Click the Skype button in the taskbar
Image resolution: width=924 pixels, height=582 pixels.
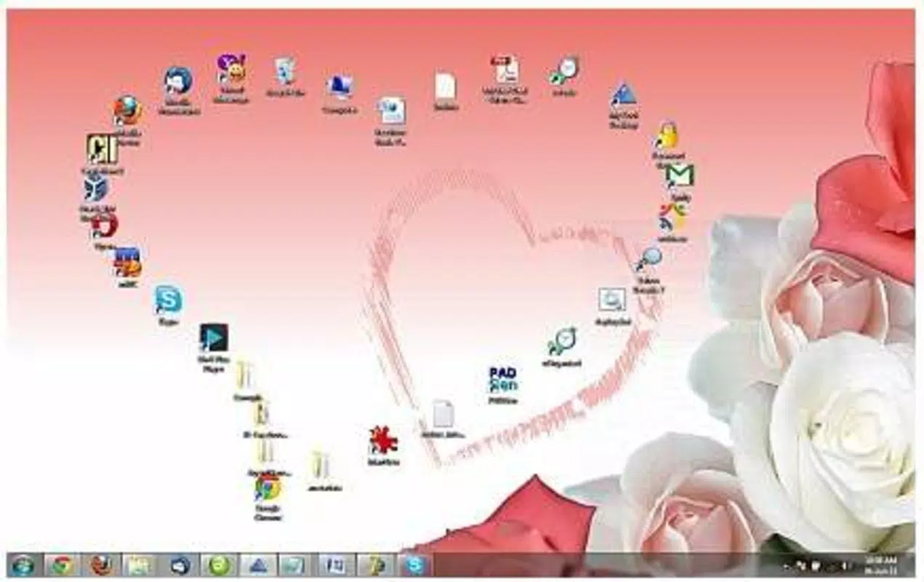tap(414, 565)
